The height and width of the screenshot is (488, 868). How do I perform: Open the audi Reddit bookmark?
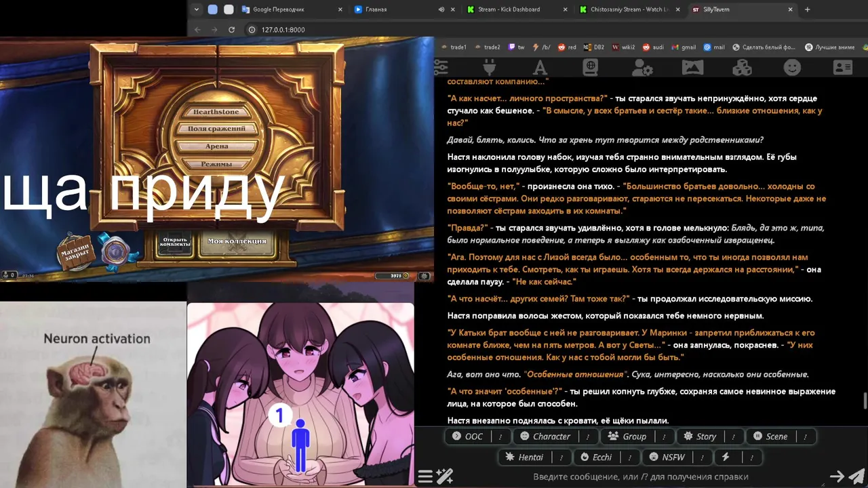653,47
